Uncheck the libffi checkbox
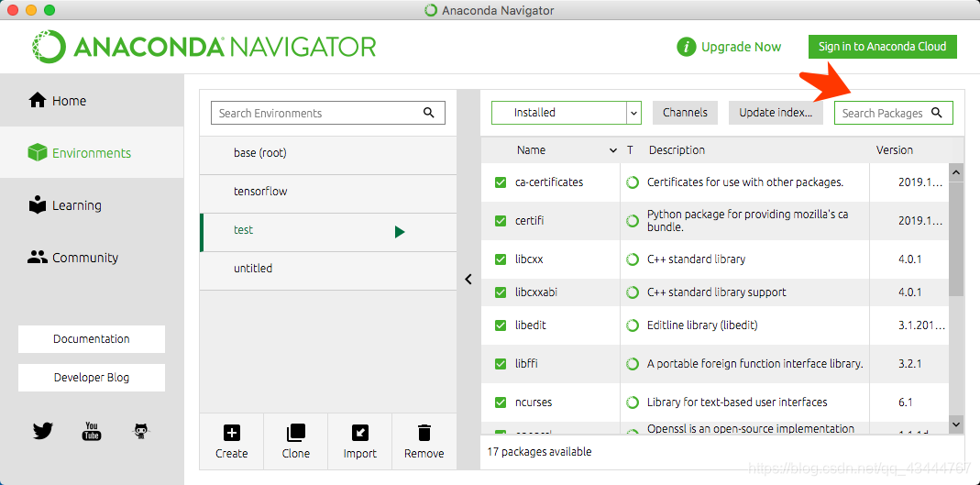The height and width of the screenshot is (485, 980). coord(500,364)
